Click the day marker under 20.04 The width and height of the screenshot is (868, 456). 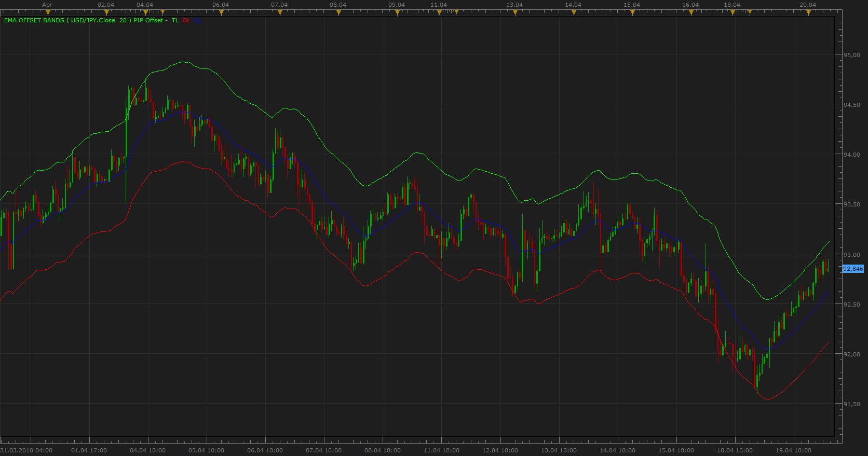(808, 12)
